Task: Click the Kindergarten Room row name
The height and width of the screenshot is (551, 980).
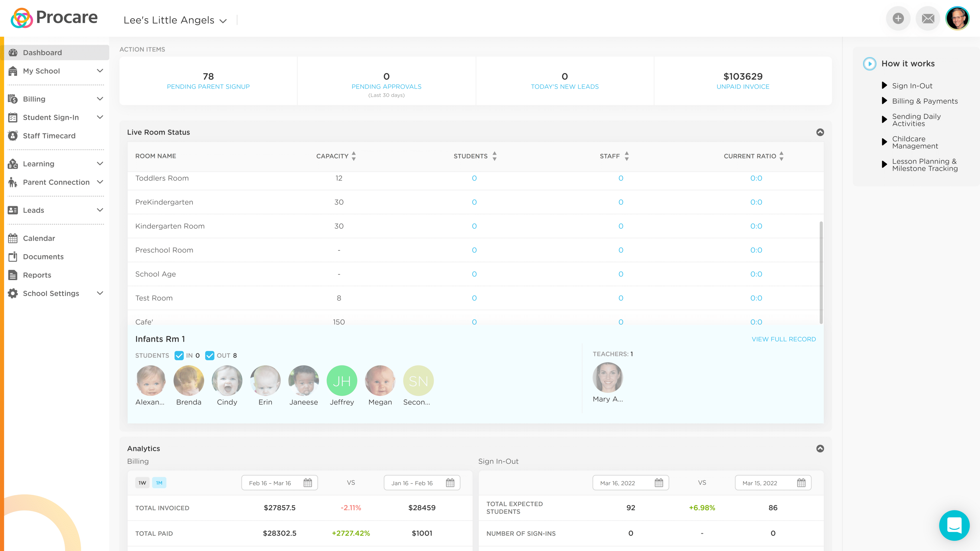Action: pos(170,226)
